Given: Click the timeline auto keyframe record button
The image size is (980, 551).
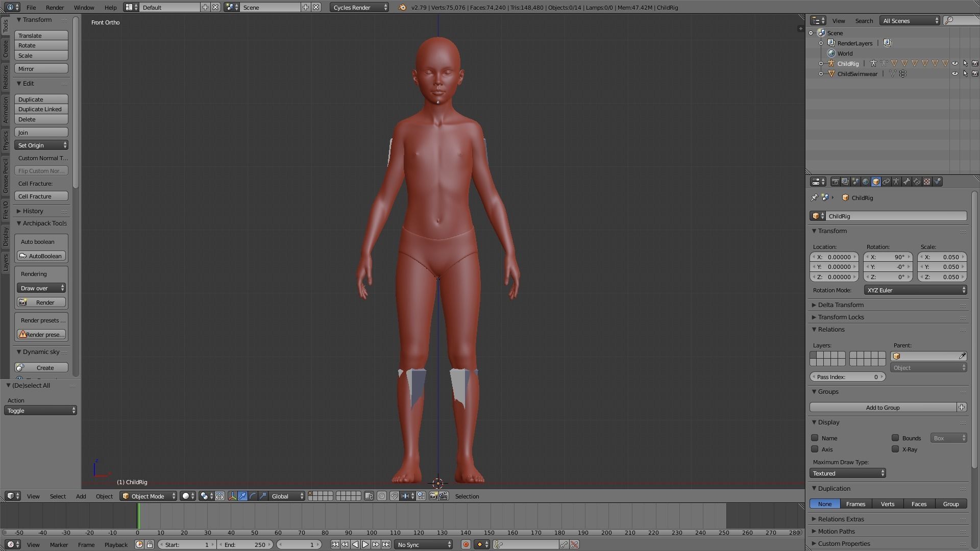Looking at the screenshot, I should tap(465, 544).
